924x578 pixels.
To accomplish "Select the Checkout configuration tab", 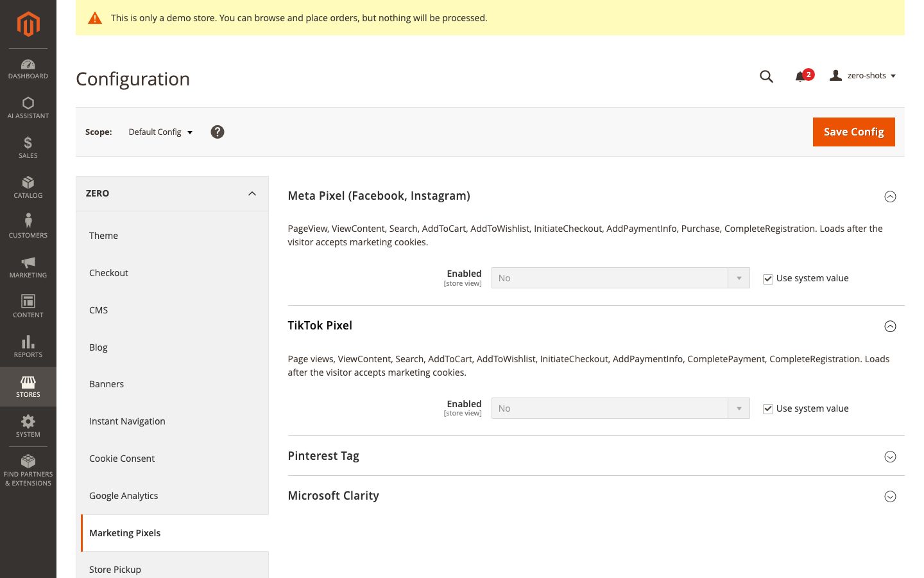I will click(x=172, y=273).
